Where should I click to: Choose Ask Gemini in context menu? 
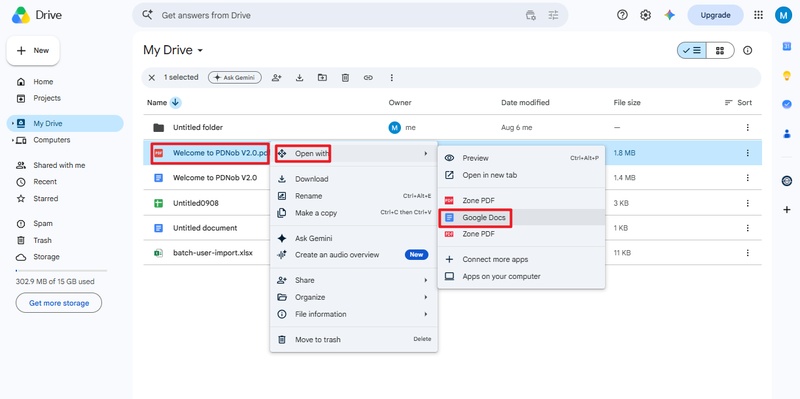point(354,238)
